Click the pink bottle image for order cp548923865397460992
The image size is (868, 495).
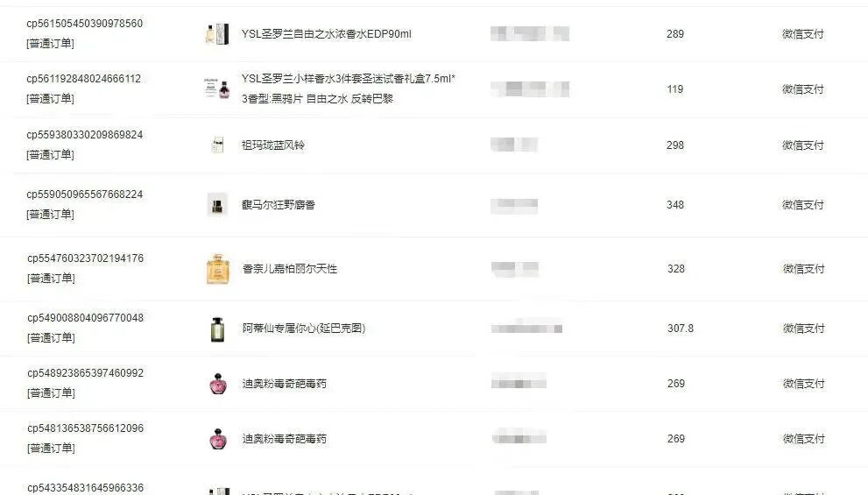[x=218, y=384]
